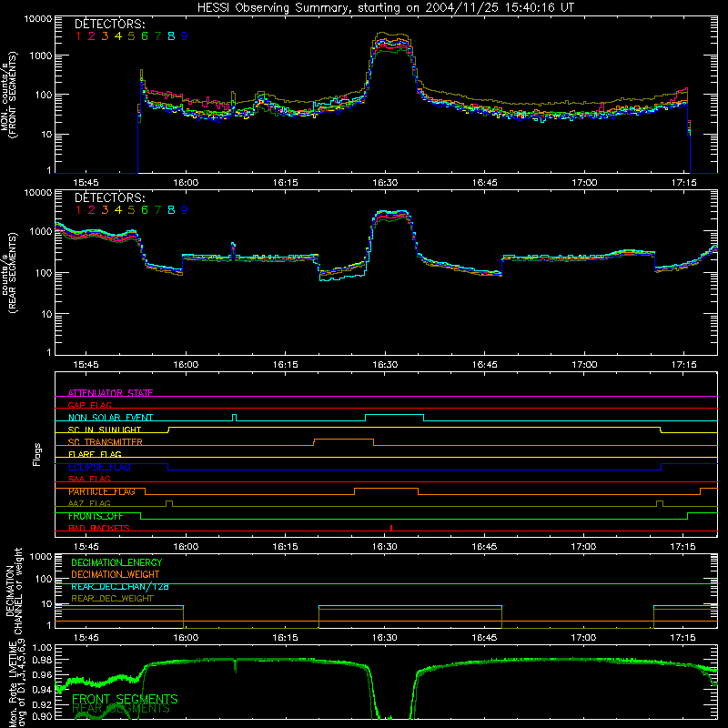Select red detector 1 in front segments legend
Screen dimensions: 728x728
(x=78, y=36)
